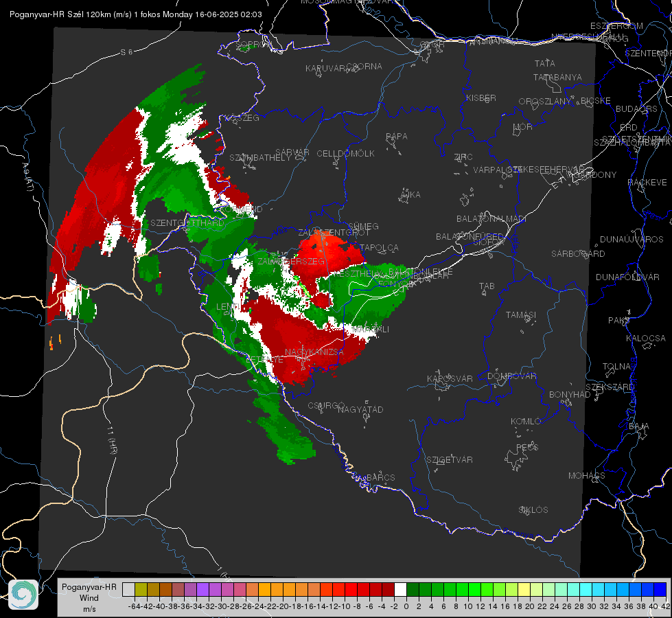The image size is (672, 618).
Task: Click the SZIGETVAR city label
Action: pyautogui.click(x=449, y=460)
